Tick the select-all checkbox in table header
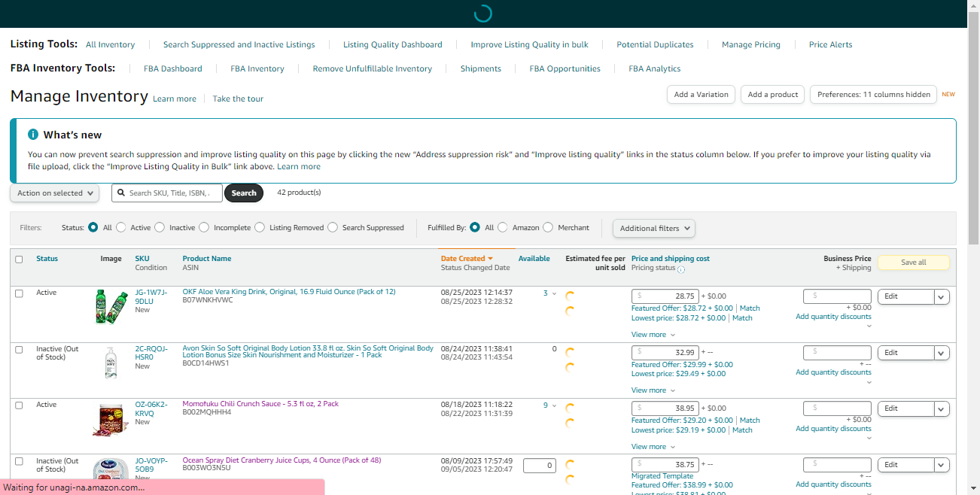The height and width of the screenshot is (495, 980). coord(20,260)
